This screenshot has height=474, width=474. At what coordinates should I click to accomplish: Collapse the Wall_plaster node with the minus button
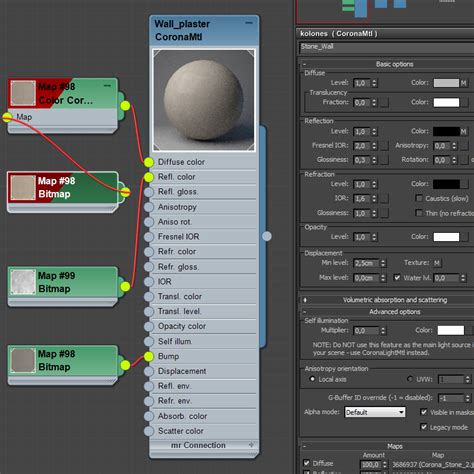click(249, 23)
